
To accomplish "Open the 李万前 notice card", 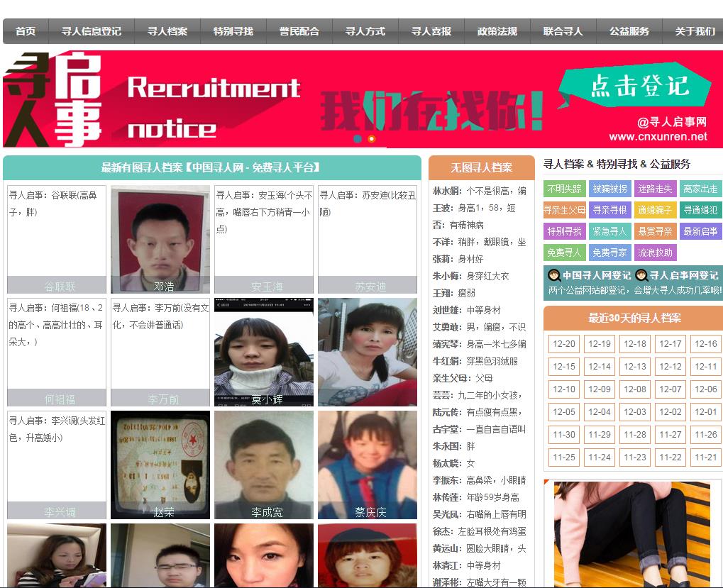I will point(160,352).
